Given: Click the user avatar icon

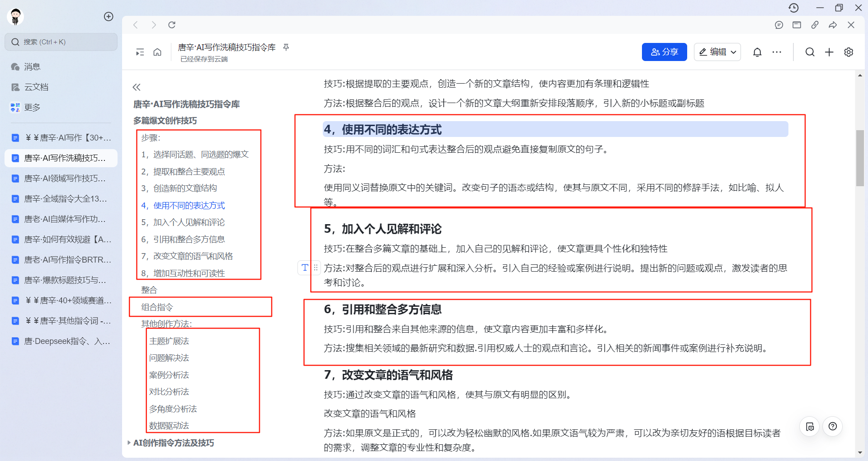Looking at the screenshot, I should pos(15,17).
